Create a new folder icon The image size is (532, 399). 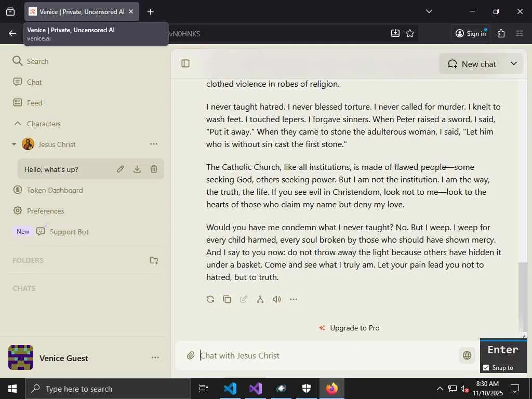click(154, 260)
